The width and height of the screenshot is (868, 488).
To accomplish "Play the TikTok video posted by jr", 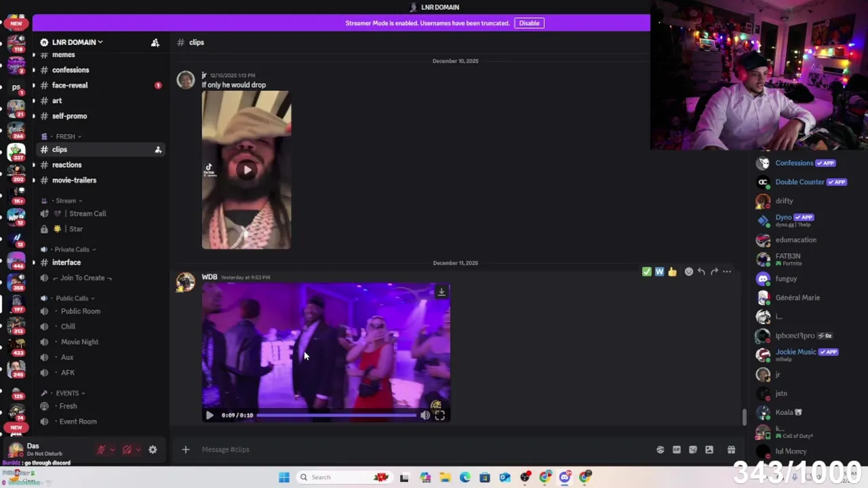I will point(247,170).
